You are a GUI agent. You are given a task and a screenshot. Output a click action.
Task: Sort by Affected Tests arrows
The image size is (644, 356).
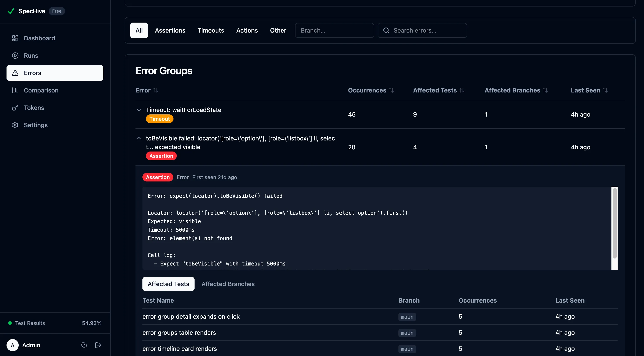(x=462, y=91)
